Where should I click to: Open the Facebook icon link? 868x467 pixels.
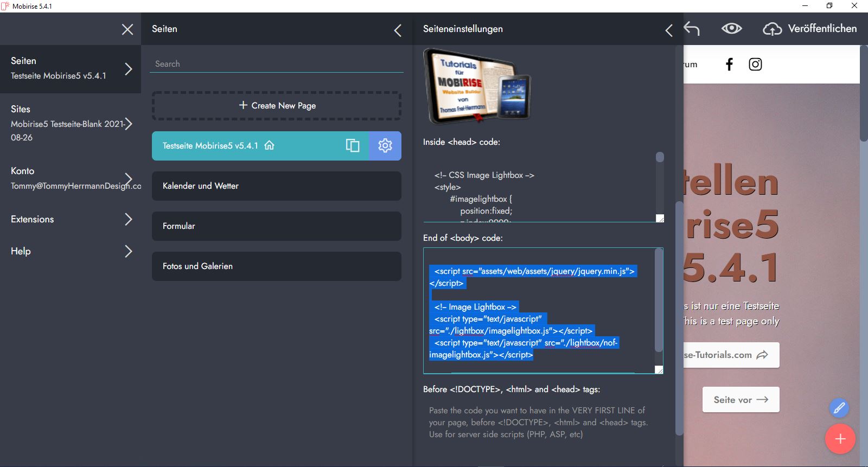[x=729, y=65]
